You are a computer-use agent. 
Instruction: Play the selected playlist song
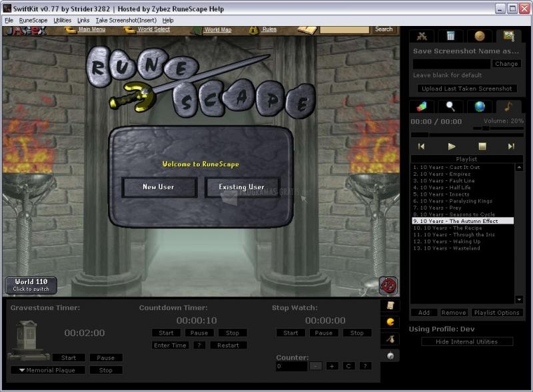(452, 146)
